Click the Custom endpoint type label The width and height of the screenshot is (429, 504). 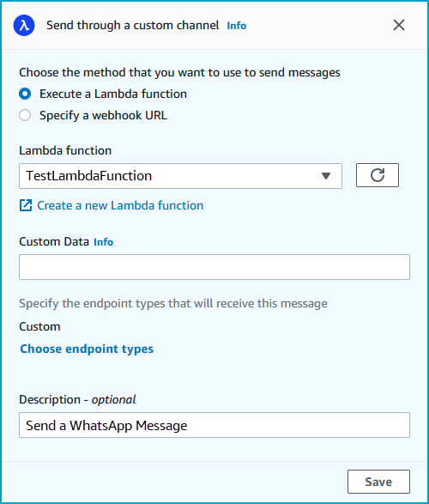click(x=39, y=326)
